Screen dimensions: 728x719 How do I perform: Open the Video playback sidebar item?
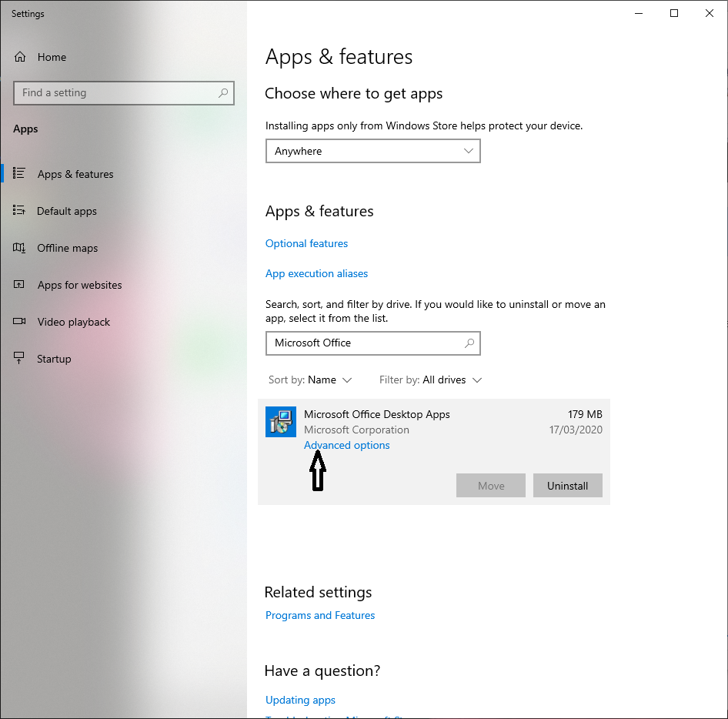click(123, 322)
